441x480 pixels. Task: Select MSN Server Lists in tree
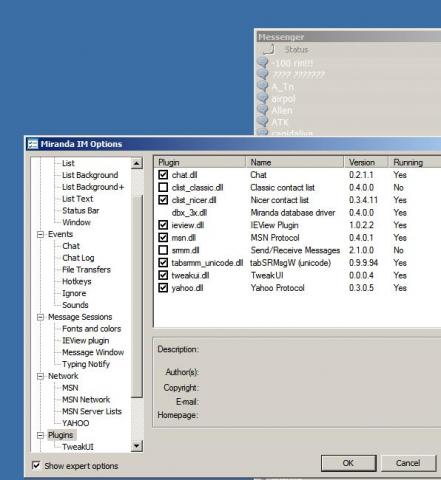(x=92, y=411)
